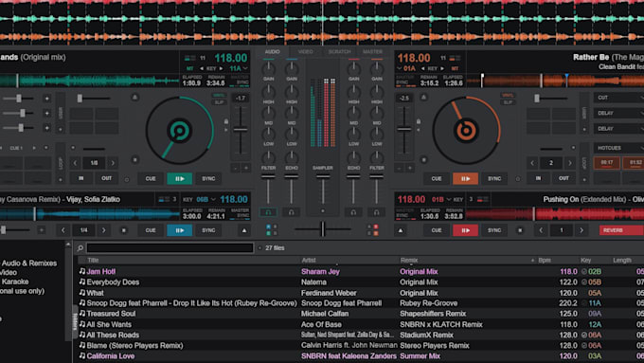Open the key 01A dropdown on orange deck
The height and width of the screenshot is (363, 644).
pyautogui.click(x=406, y=68)
